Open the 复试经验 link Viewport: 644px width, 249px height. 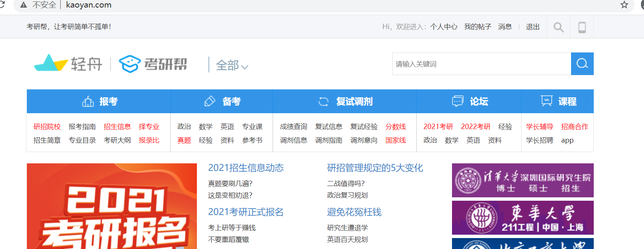(x=364, y=127)
